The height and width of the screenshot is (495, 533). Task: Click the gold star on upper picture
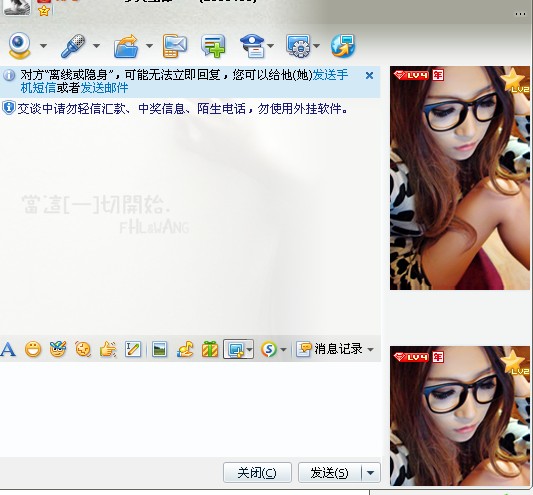coord(513,80)
